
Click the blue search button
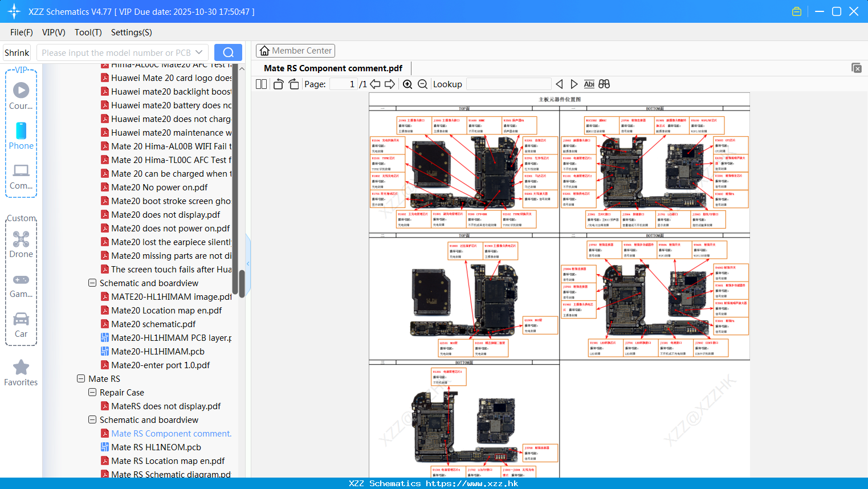(228, 52)
